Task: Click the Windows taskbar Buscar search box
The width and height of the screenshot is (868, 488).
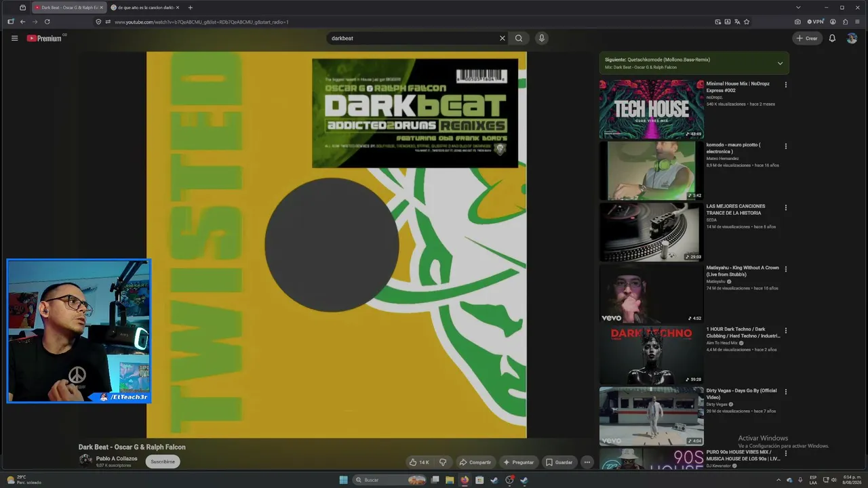Action: [390, 480]
